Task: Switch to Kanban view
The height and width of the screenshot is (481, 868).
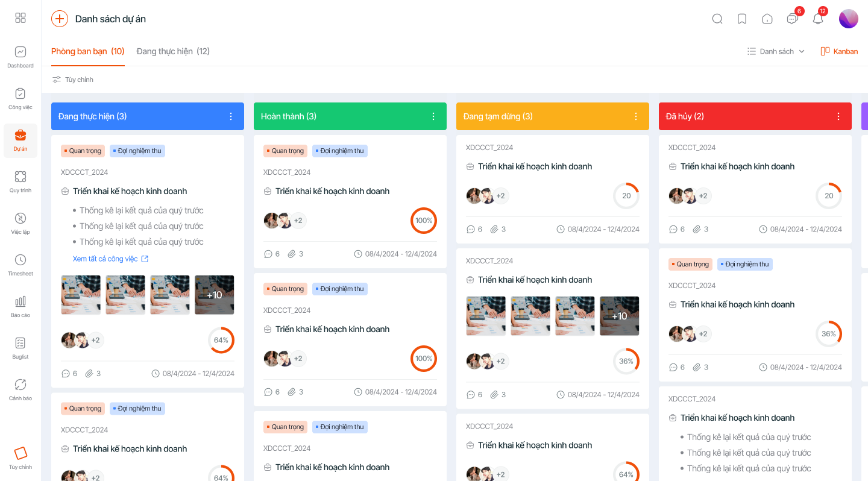Action: tap(839, 51)
